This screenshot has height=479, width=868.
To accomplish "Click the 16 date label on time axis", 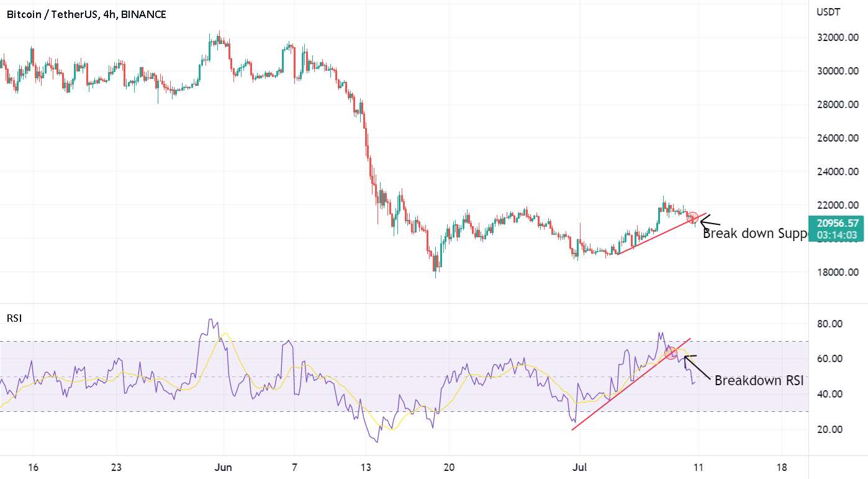I will click(34, 467).
